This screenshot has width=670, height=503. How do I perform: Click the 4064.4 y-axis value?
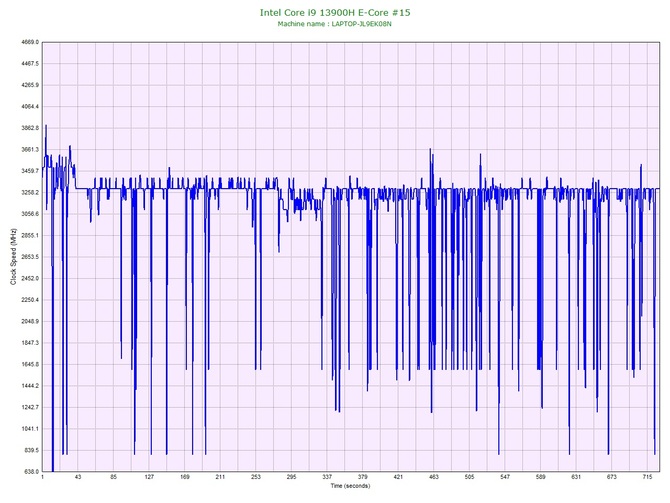pyautogui.click(x=30, y=106)
